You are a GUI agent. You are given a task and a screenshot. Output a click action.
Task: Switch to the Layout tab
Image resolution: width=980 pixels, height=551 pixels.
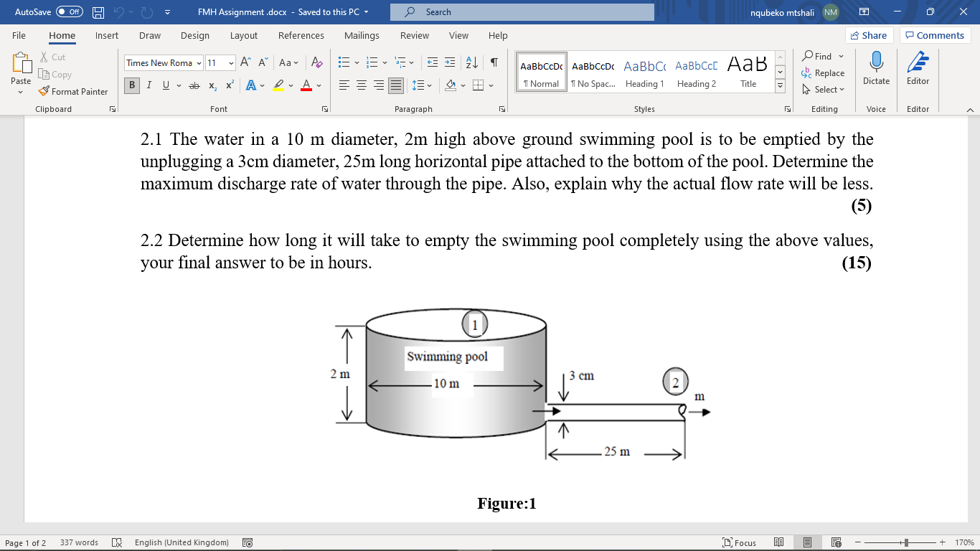244,35
